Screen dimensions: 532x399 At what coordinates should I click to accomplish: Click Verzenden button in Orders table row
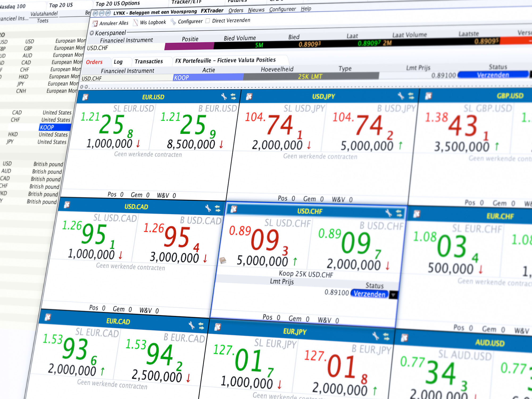pos(493,75)
